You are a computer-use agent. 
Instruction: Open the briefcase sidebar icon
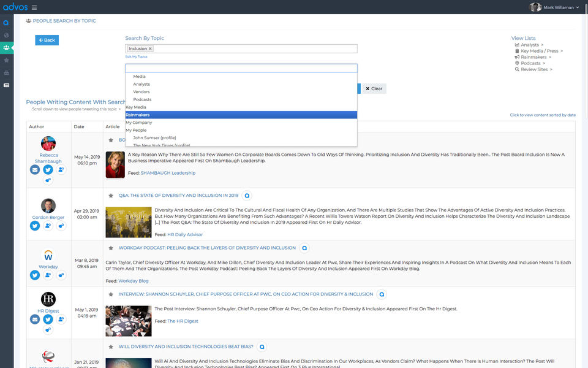click(x=6, y=73)
